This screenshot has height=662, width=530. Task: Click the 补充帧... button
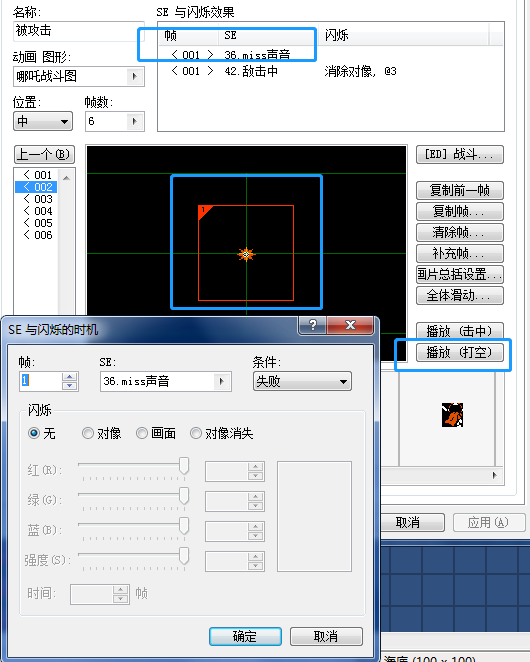pyautogui.click(x=459, y=253)
